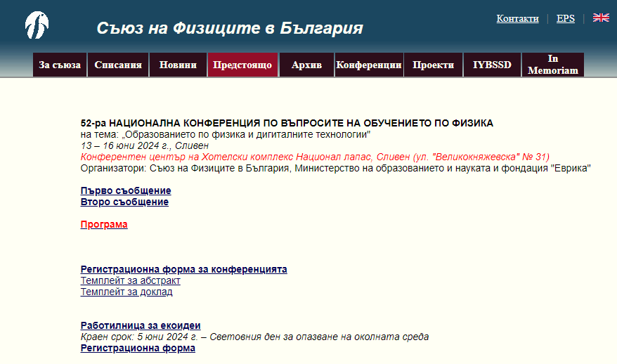Open the red Програма link
617x364 pixels.
(x=104, y=224)
